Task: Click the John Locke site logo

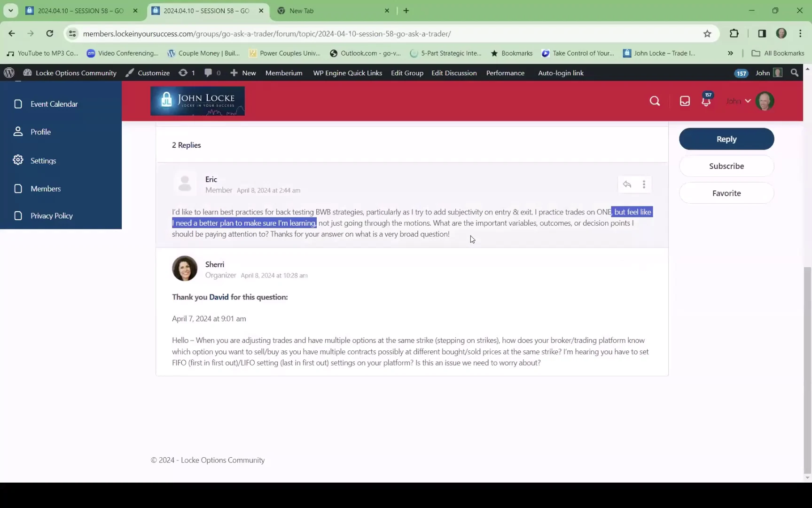Action: [x=197, y=101]
